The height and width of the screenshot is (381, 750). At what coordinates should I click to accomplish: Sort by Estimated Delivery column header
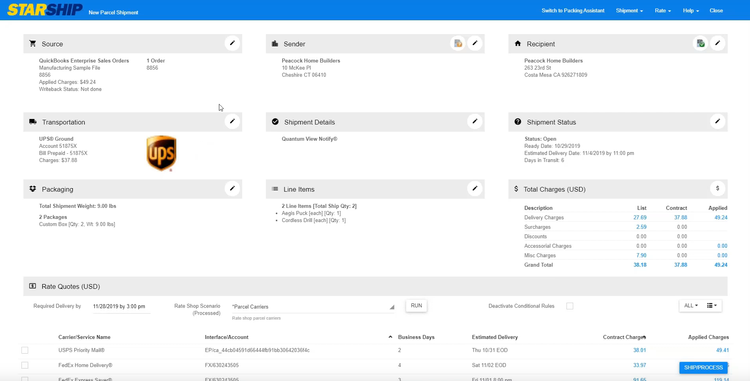(x=495, y=337)
